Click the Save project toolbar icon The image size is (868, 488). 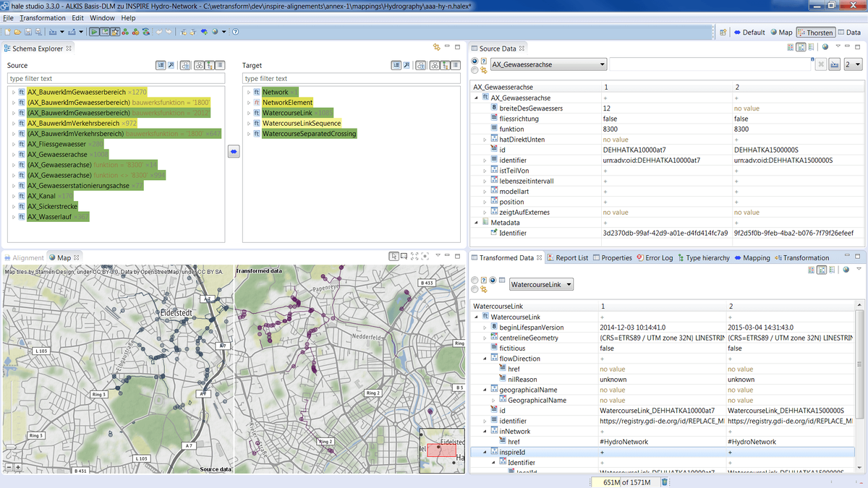(x=28, y=32)
